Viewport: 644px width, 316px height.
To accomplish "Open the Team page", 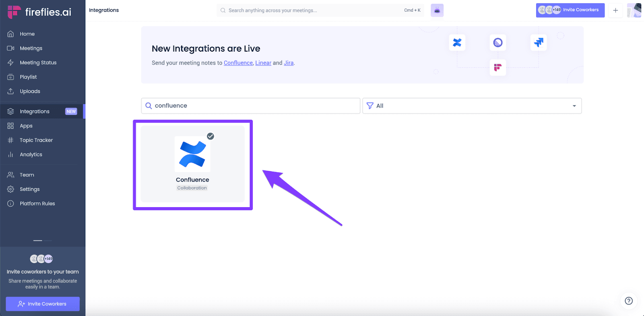I will click(27, 175).
